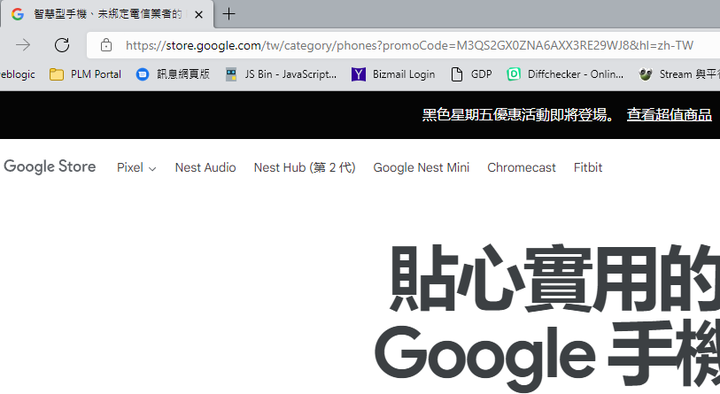Close the Google Store browser tab
Viewport: 720px width, 394px height.
(x=199, y=15)
